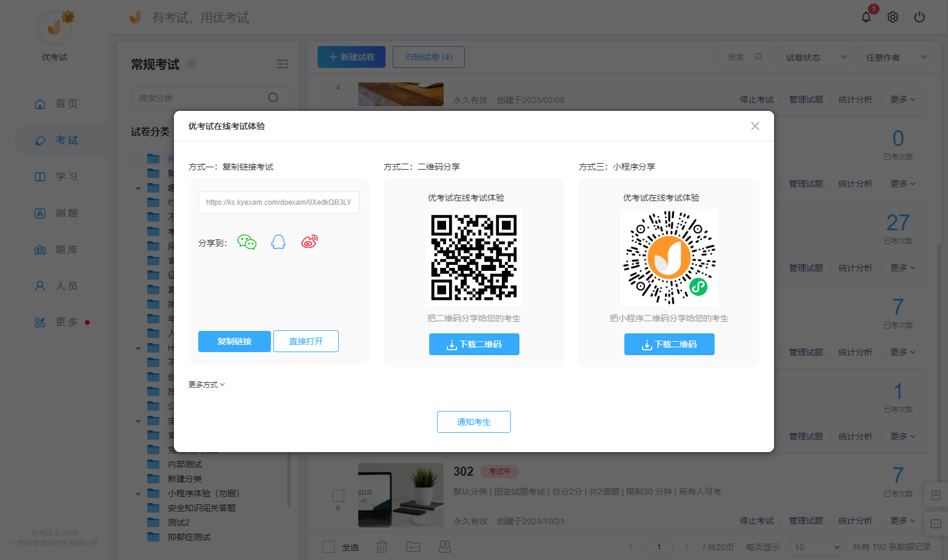Open 刷题 section in sidebar
948x560 pixels.
(x=56, y=213)
